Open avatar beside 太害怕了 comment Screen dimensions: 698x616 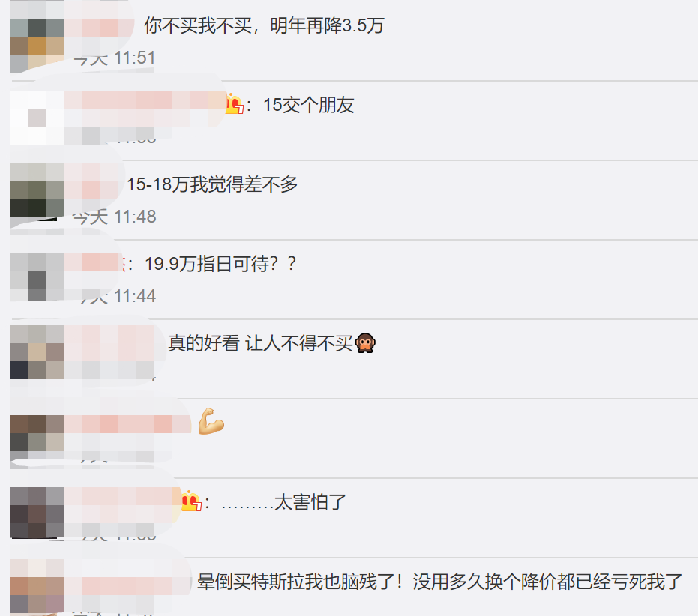(x=37, y=513)
